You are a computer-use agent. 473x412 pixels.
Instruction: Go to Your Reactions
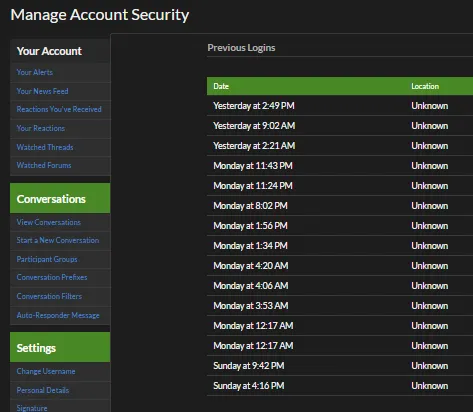tap(41, 128)
